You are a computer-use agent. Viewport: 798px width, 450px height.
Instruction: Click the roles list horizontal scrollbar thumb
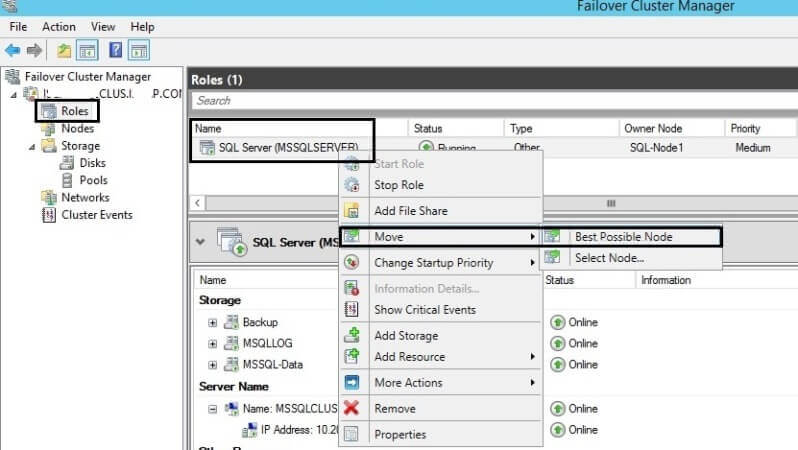pos(611,203)
